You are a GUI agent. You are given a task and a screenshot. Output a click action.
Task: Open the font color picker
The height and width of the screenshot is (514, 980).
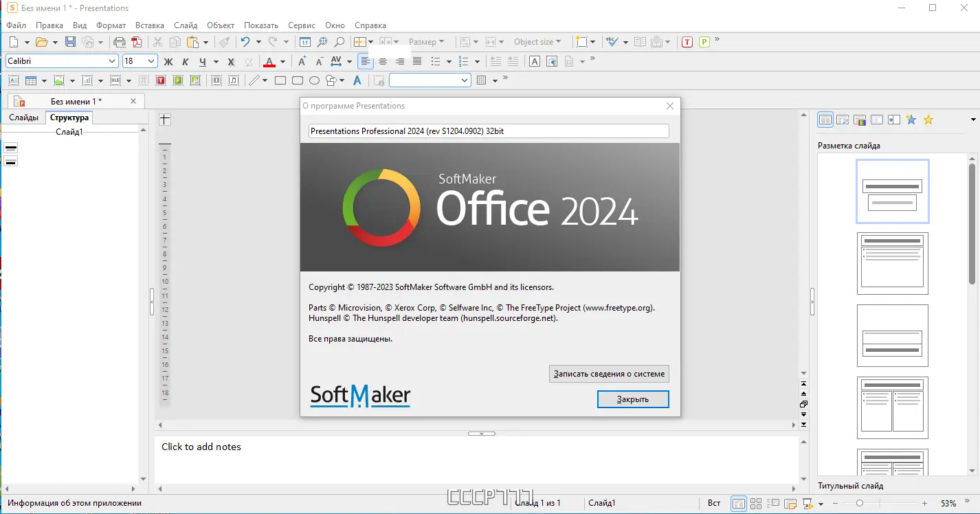coord(282,62)
